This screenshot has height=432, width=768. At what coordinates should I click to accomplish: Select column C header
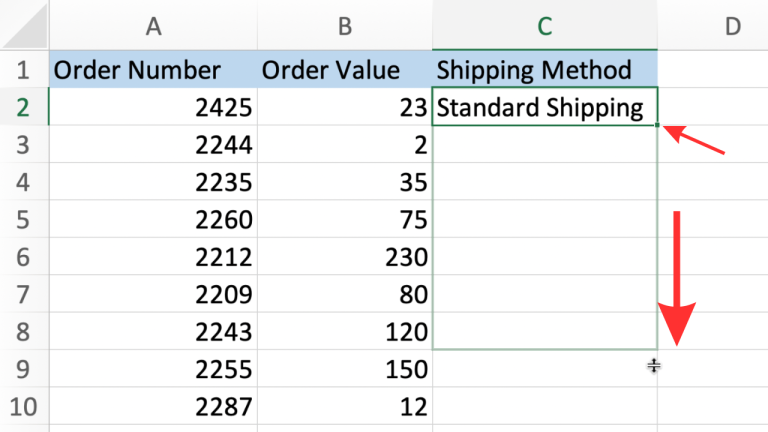[x=544, y=26]
